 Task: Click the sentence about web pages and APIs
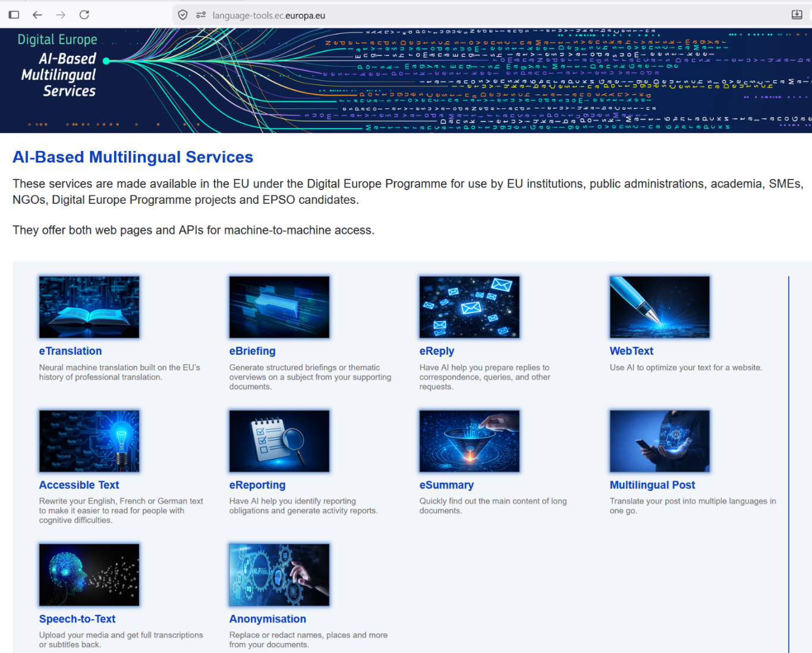(x=194, y=231)
